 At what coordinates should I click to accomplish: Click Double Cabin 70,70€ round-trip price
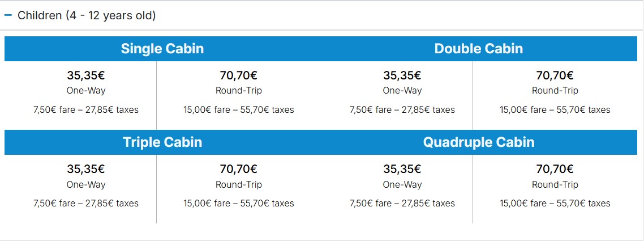click(x=555, y=75)
